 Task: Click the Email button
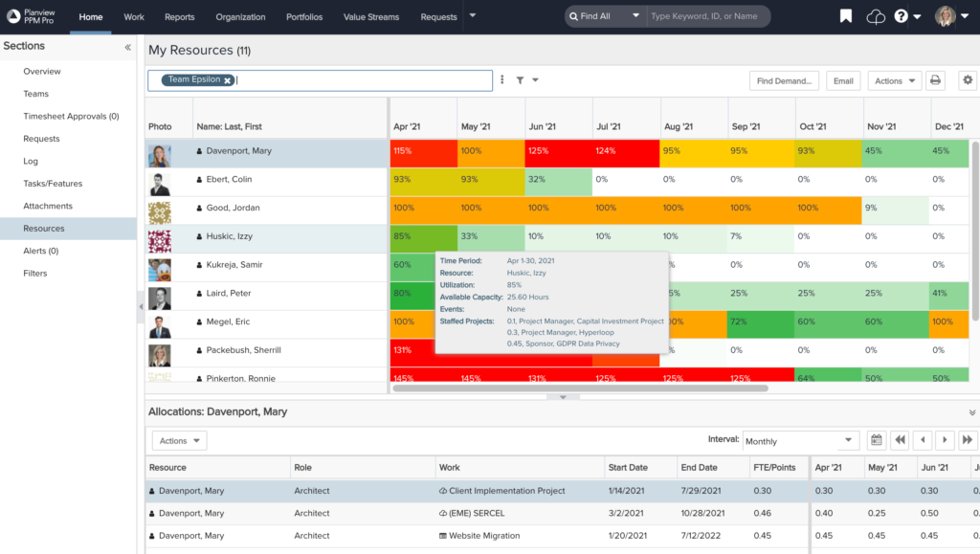[843, 80]
